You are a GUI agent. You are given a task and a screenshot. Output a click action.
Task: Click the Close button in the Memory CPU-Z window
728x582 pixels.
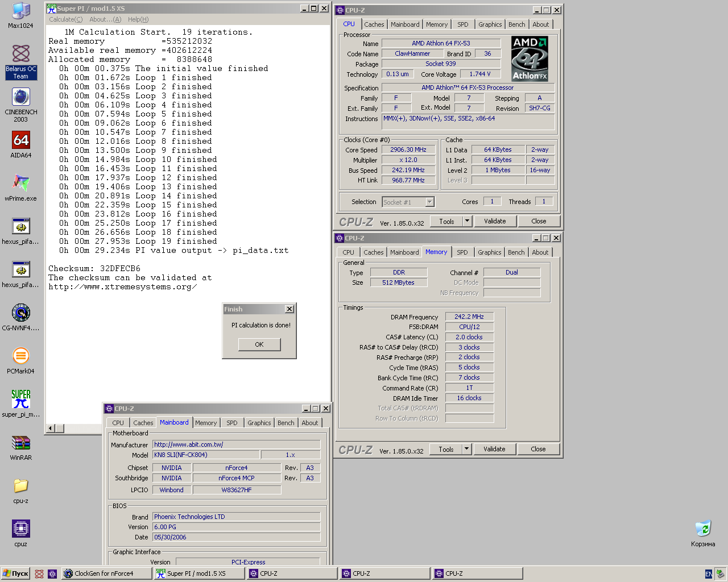538,449
